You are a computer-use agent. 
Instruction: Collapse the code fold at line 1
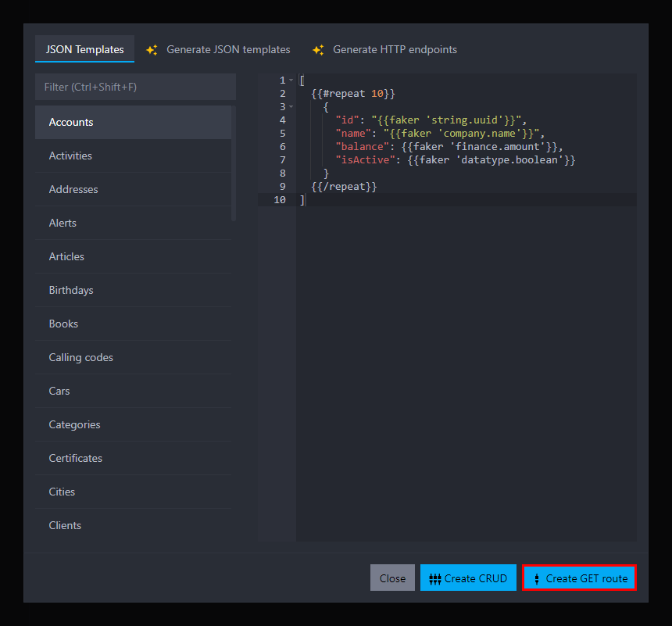tap(291, 80)
